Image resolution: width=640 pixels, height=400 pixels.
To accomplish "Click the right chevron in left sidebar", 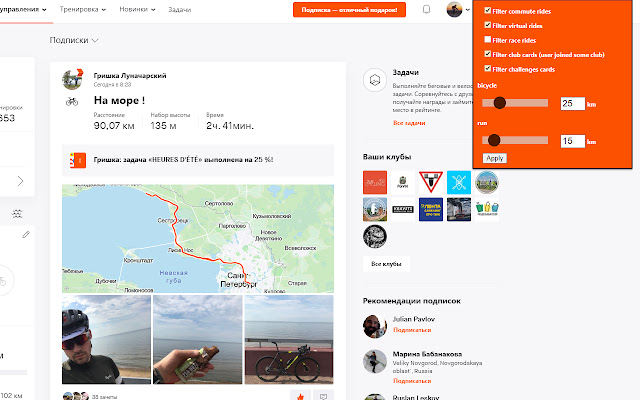I will pos(20,181).
